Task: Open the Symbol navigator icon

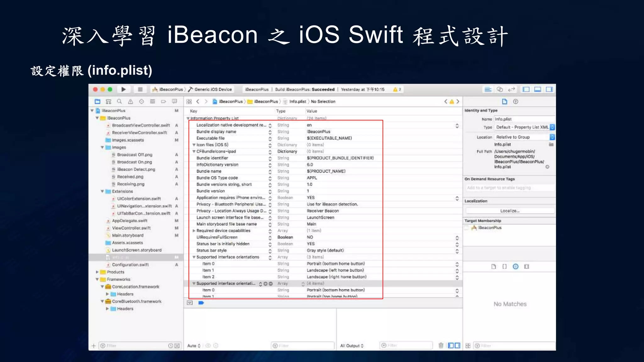Action: click(108, 101)
